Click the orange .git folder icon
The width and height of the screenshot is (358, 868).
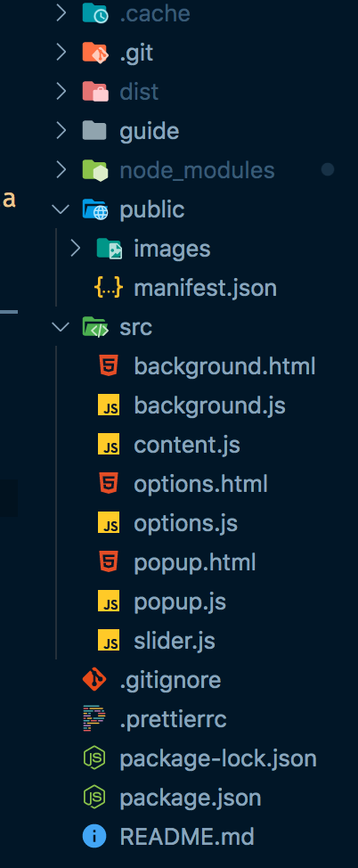[94, 53]
